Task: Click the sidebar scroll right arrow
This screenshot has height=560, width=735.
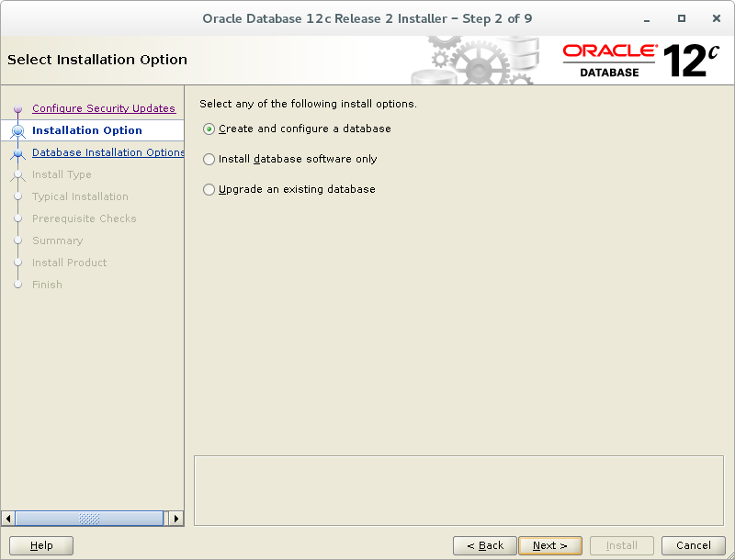Action: pos(175,519)
